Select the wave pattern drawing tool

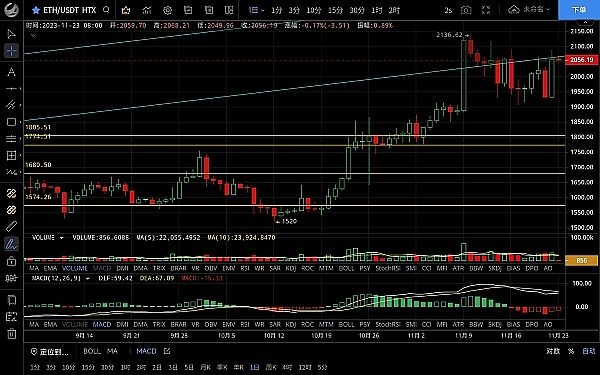[x=11, y=172]
